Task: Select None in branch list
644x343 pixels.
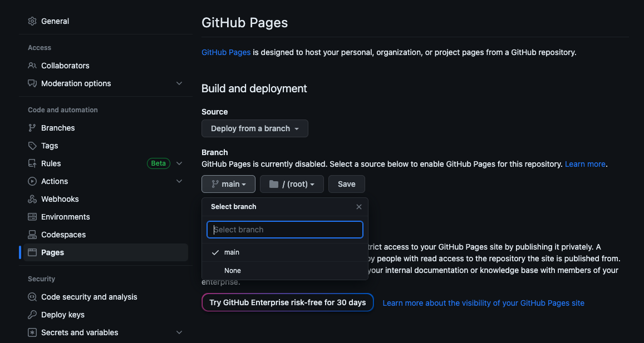Action: click(x=284, y=271)
